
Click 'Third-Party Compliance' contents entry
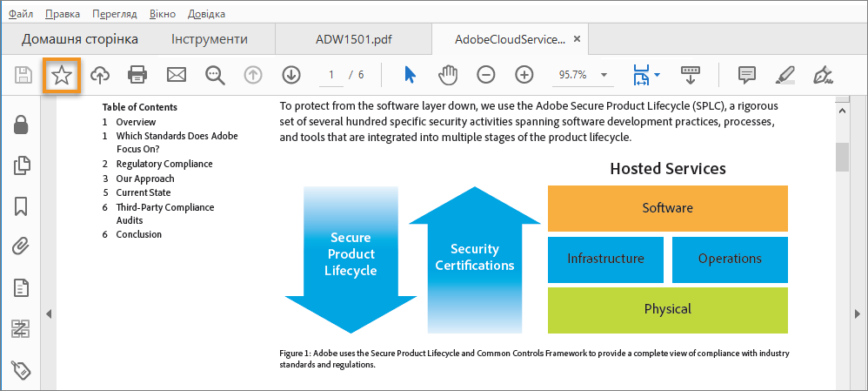click(x=165, y=207)
